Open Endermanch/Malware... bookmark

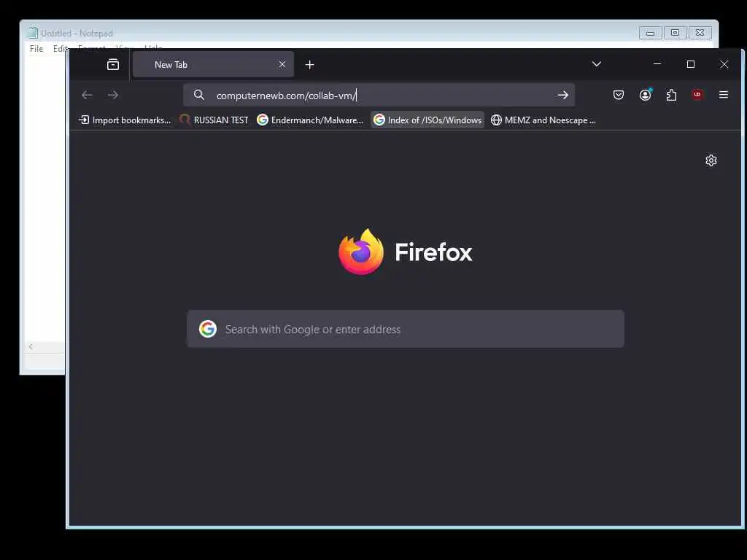tap(310, 120)
